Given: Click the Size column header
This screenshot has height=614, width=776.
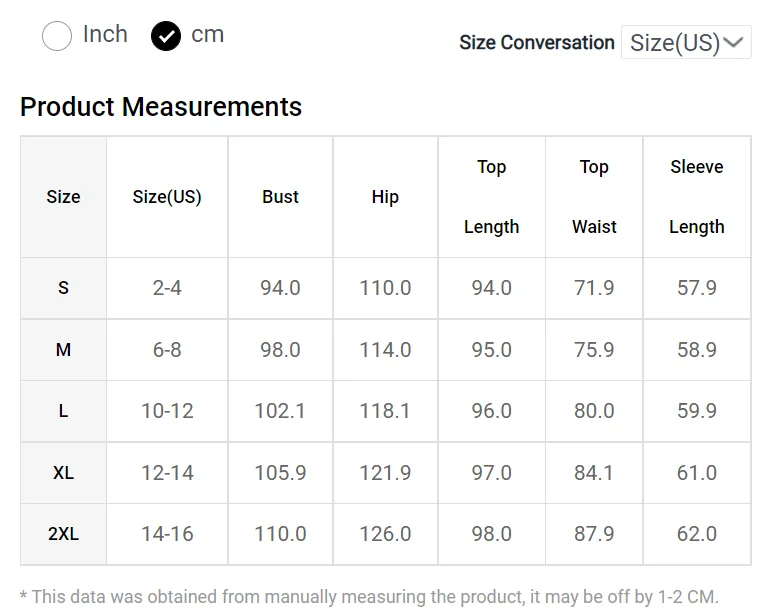Looking at the screenshot, I should [x=63, y=197].
